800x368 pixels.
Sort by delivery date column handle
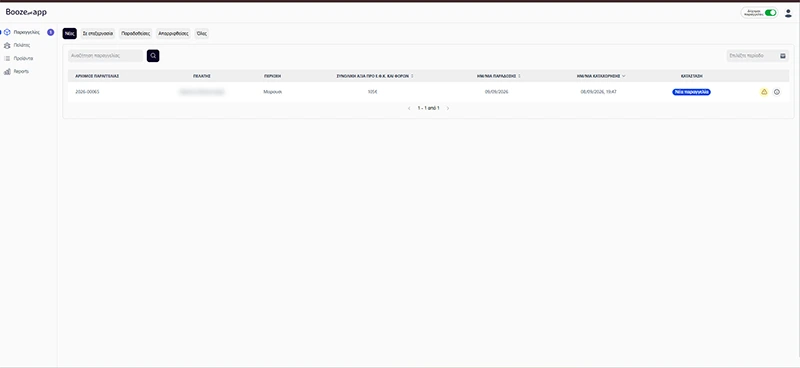coord(519,76)
